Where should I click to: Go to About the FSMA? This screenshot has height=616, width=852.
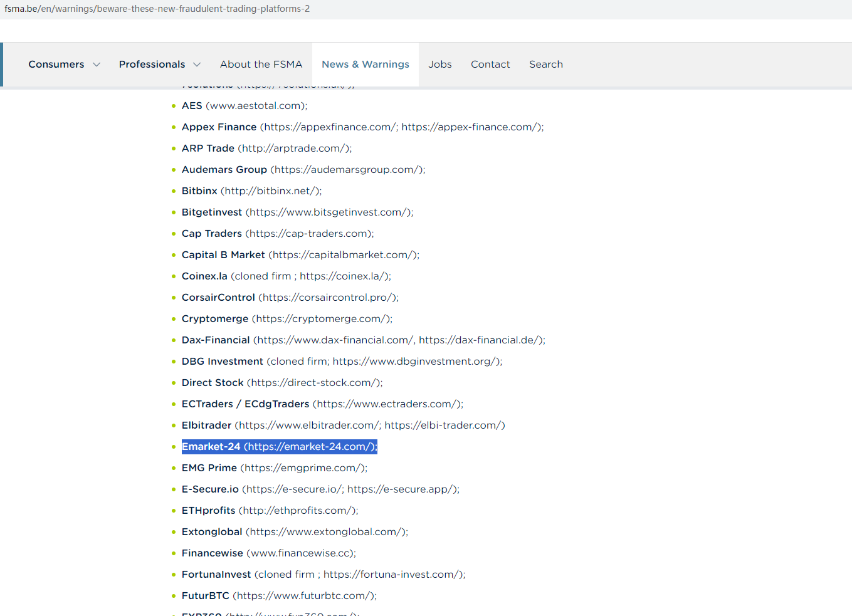click(261, 65)
